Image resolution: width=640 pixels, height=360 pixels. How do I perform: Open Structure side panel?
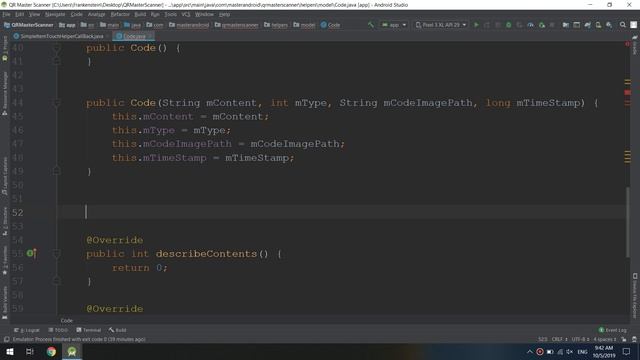click(x=5, y=221)
